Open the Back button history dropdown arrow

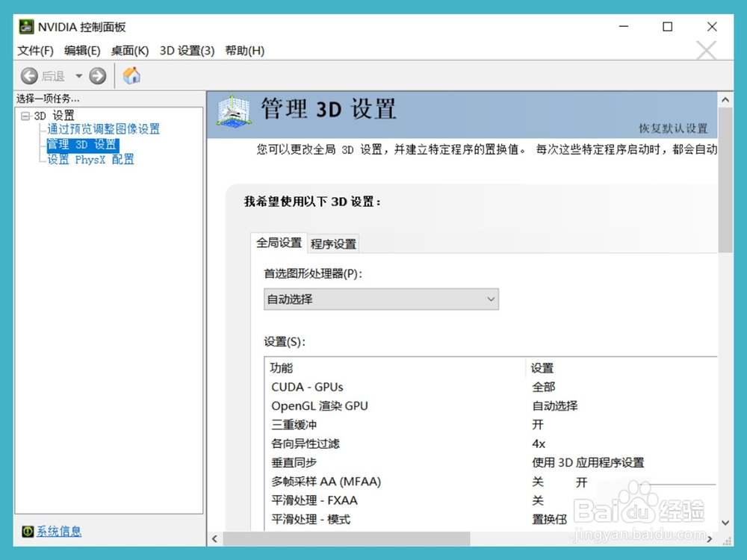[x=78, y=75]
